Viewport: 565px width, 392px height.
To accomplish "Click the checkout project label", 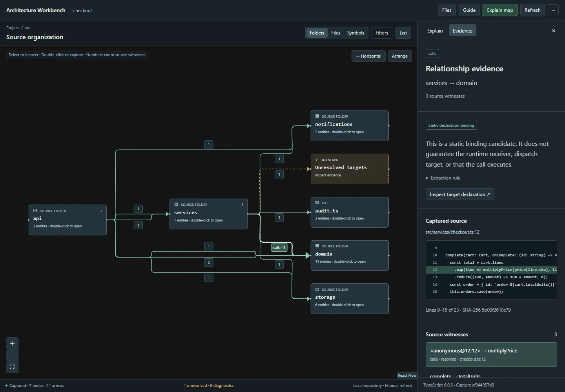I will coord(82,11).
